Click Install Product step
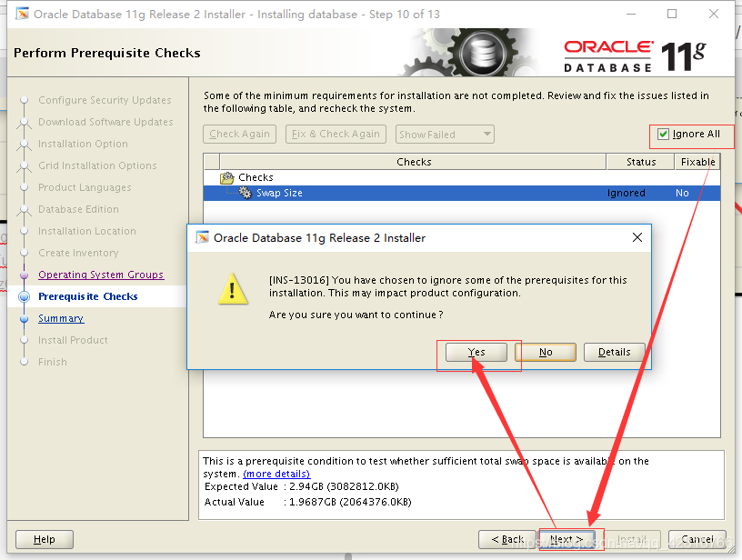 (x=73, y=340)
